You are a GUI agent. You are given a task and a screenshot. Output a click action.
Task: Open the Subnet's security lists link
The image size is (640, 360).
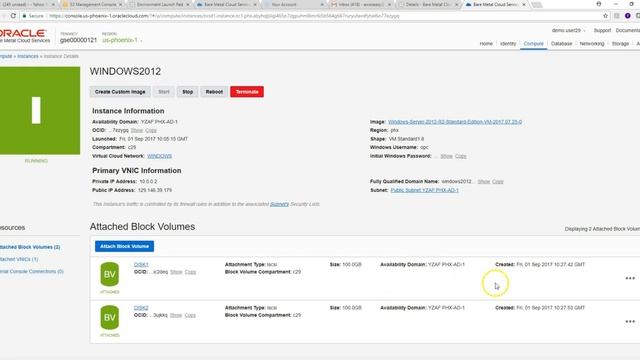coord(279,204)
